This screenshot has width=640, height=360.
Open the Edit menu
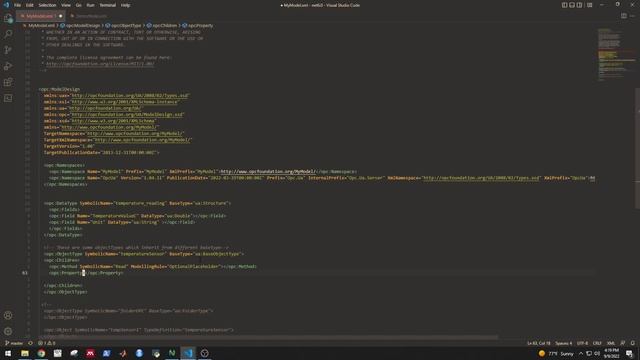point(30,5)
